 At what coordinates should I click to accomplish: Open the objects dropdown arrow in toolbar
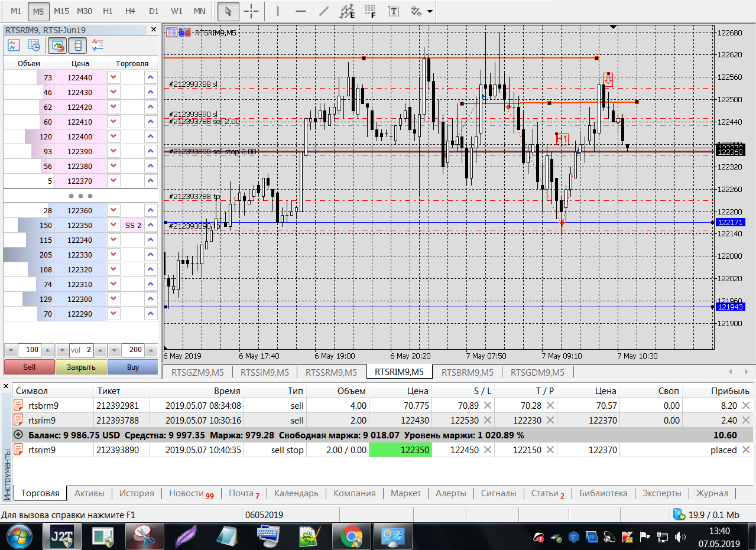pos(430,11)
